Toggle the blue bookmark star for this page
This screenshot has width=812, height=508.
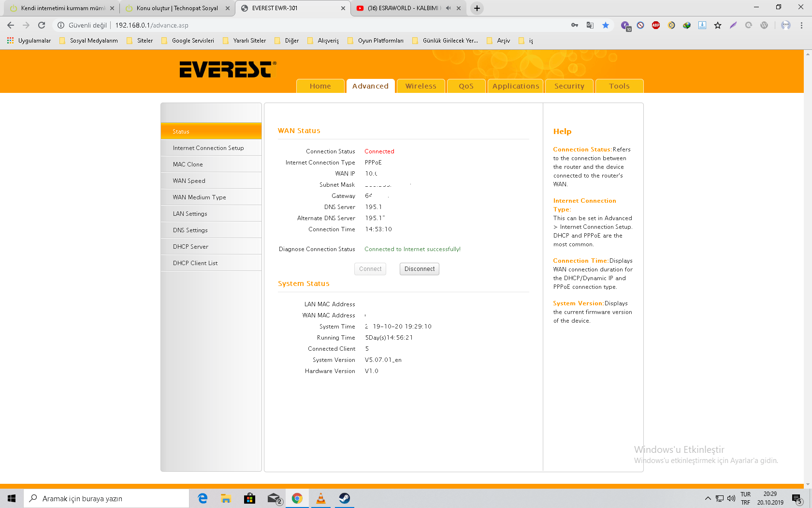pyautogui.click(x=606, y=25)
